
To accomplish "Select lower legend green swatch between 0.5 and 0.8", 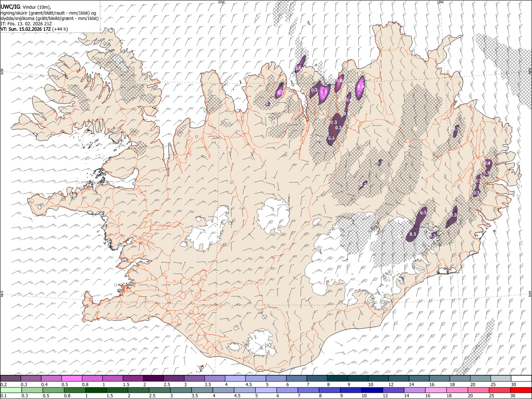I will pyautogui.click(x=53, y=390).
